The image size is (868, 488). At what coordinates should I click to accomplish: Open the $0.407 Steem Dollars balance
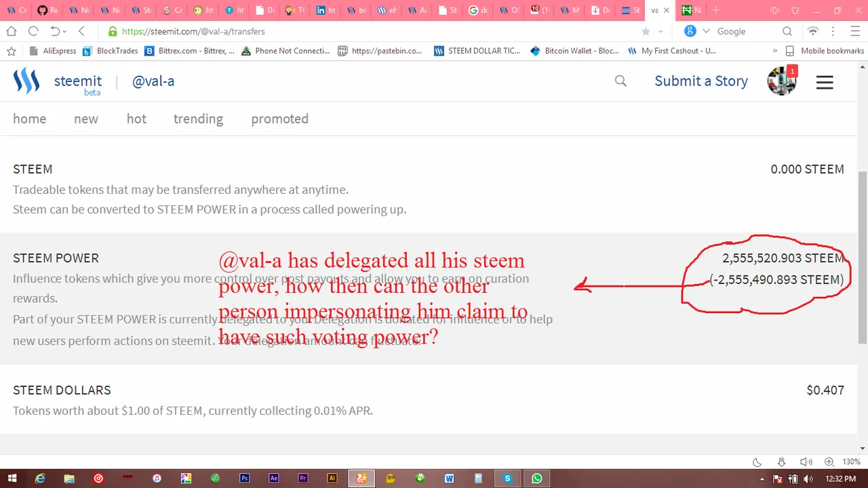pos(825,390)
